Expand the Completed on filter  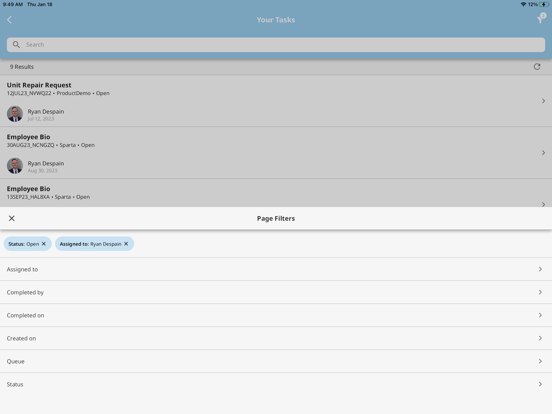276,315
